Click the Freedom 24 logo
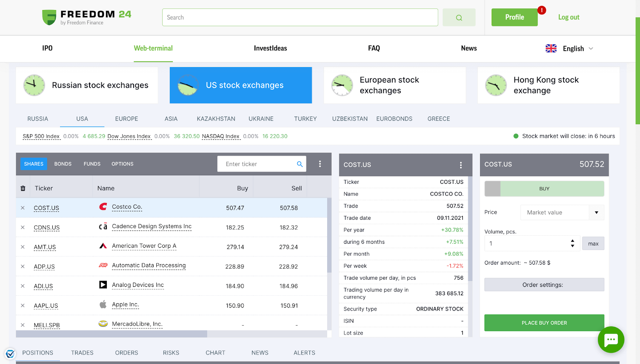The image size is (640, 364). pos(87,17)
